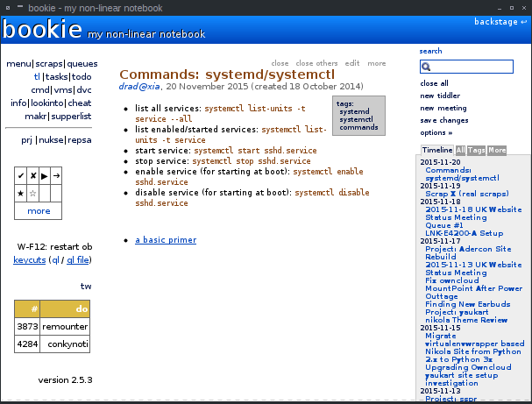Switch to the Tags tab

pos(476,151)
